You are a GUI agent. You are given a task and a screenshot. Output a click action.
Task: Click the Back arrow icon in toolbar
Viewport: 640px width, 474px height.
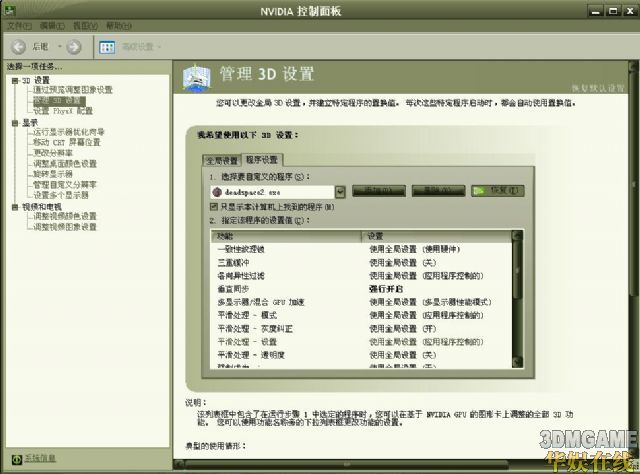click(x=18, y=47)
